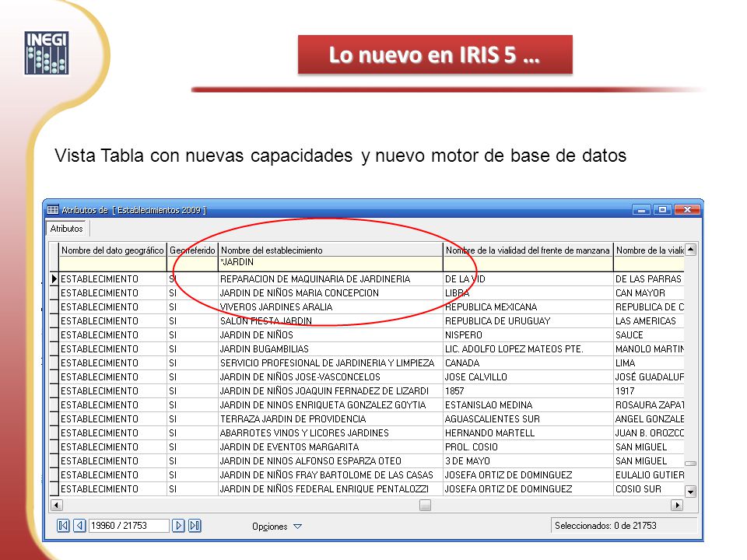Select row marker of REPARACION DE MAQUINARIA row
This screenshot has width=747, height=560.
tap(54, 278)
